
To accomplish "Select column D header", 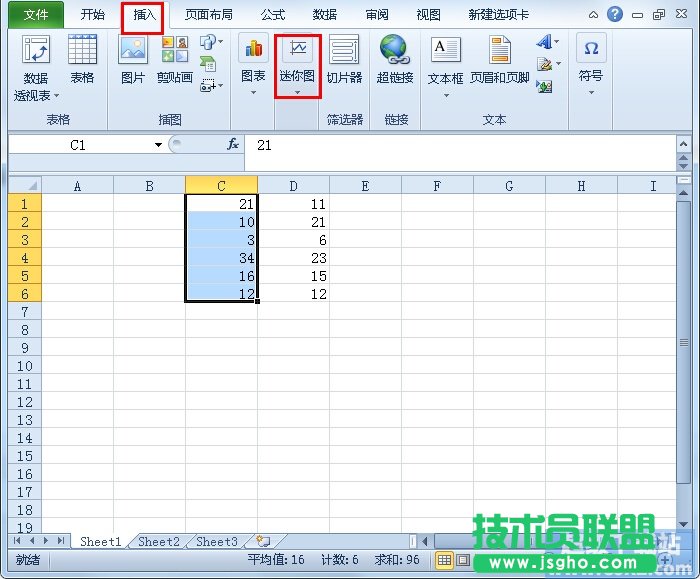I will pos(293,185).
